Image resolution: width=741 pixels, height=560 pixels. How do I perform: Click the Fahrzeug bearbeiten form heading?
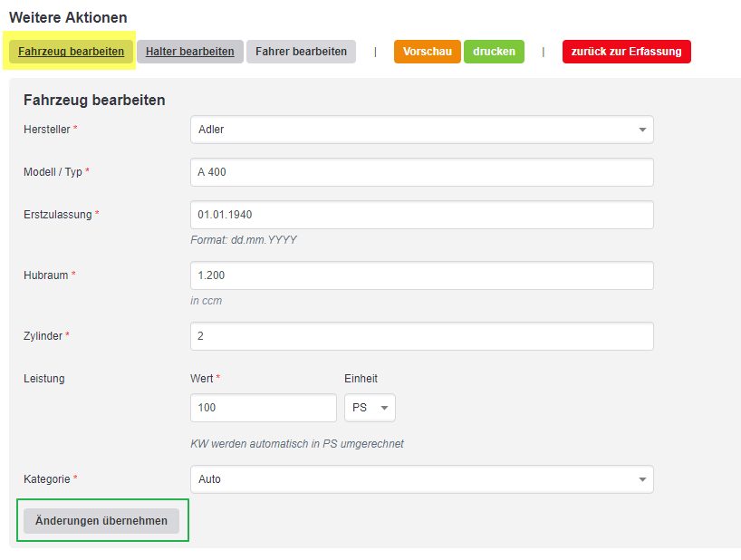click(x=94, y=101)
